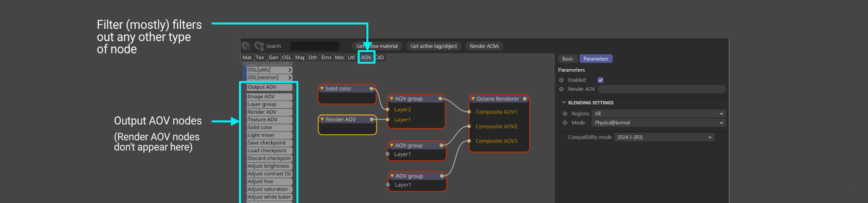Click the node Search input field
The height and width of the screenshot is (203, 868).
tap(315, 46)
